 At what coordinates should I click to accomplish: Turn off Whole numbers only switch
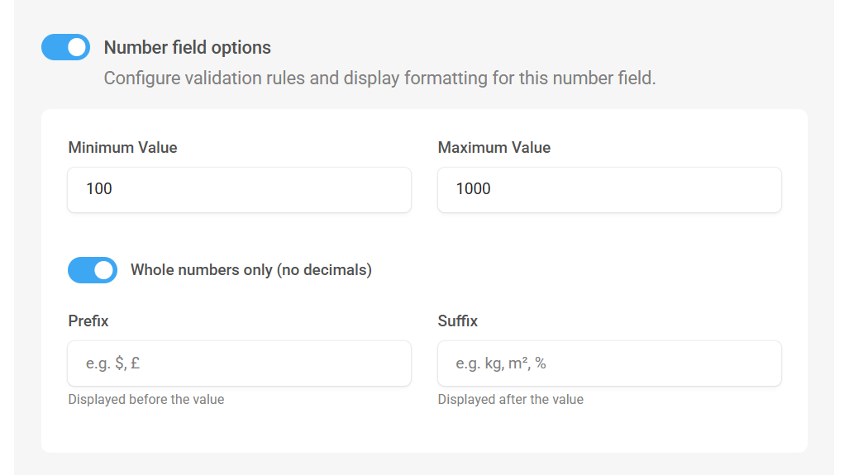point(93,270)
